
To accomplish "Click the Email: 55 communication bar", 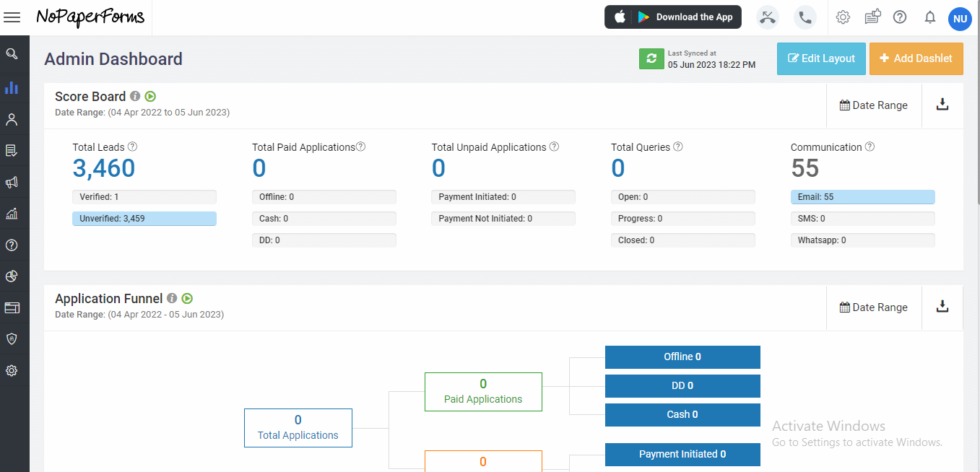I will [863, 197].
